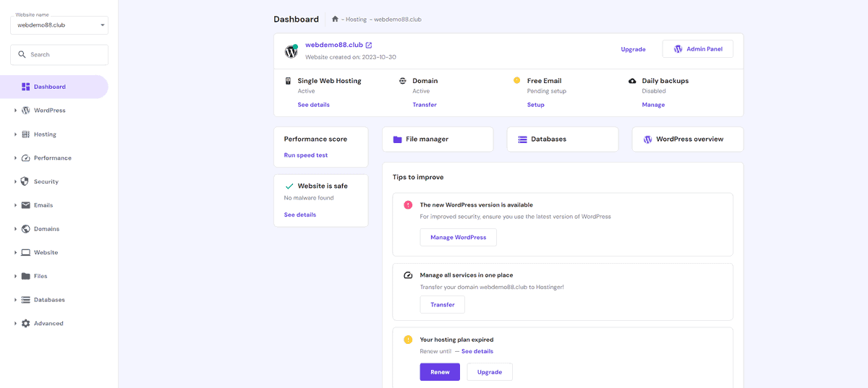Click See details under Single Web Hosting
The width and height of the screenshot is (868, 388).
[x=313, y=105]
